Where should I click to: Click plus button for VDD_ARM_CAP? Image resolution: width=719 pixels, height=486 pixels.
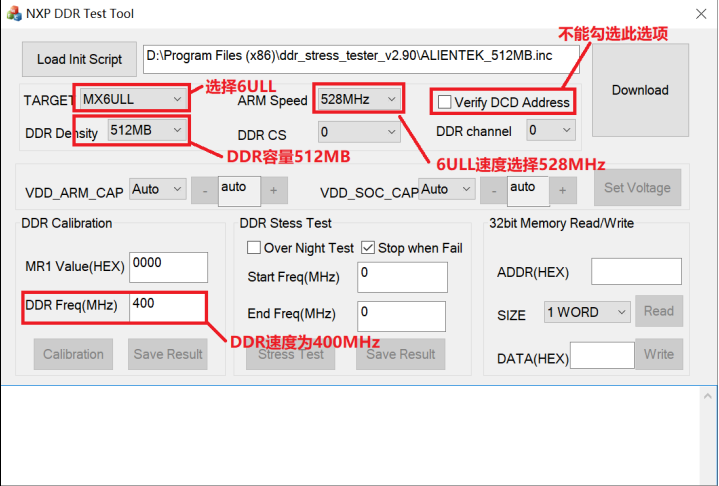(274, 190)
